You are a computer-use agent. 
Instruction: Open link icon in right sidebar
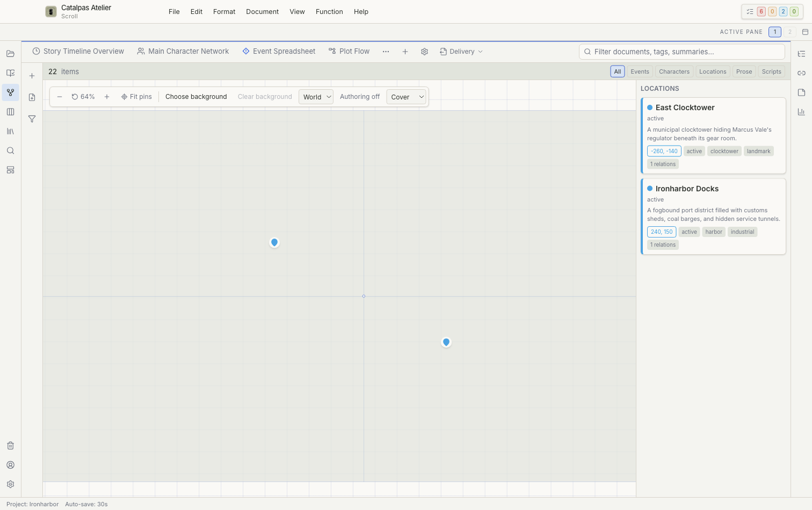801,73
